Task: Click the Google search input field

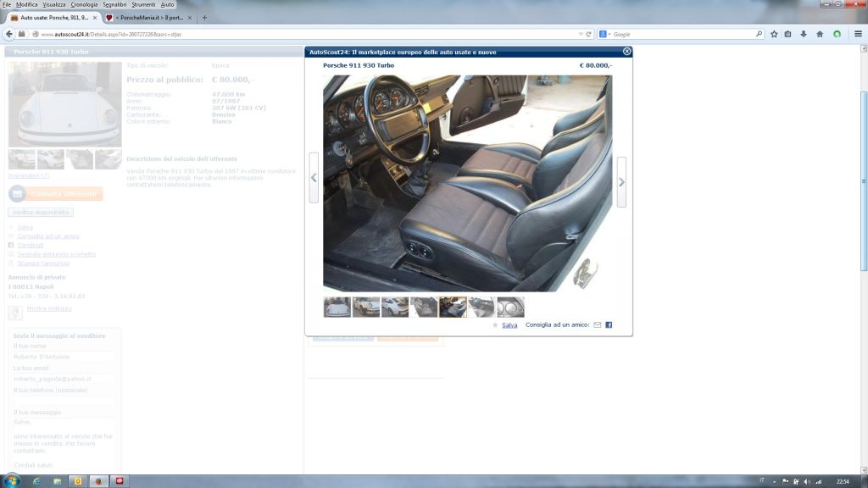Action: tap(682, 34)
